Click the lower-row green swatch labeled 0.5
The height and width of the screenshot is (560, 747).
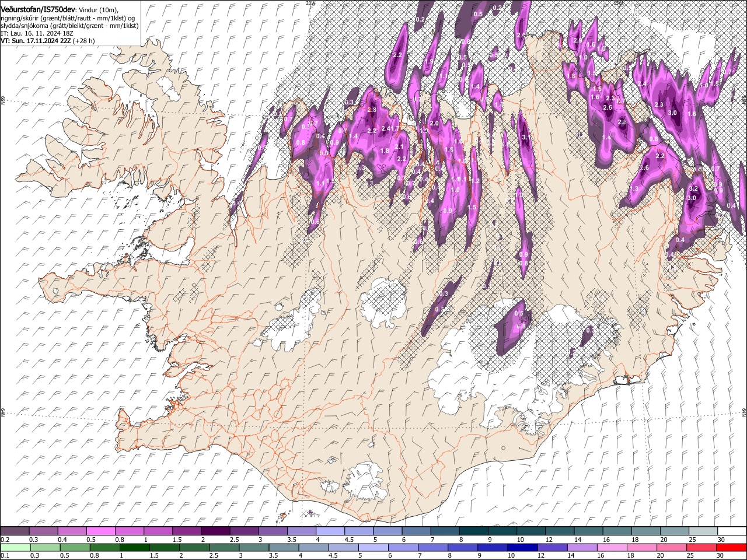[x=75, y=547]
